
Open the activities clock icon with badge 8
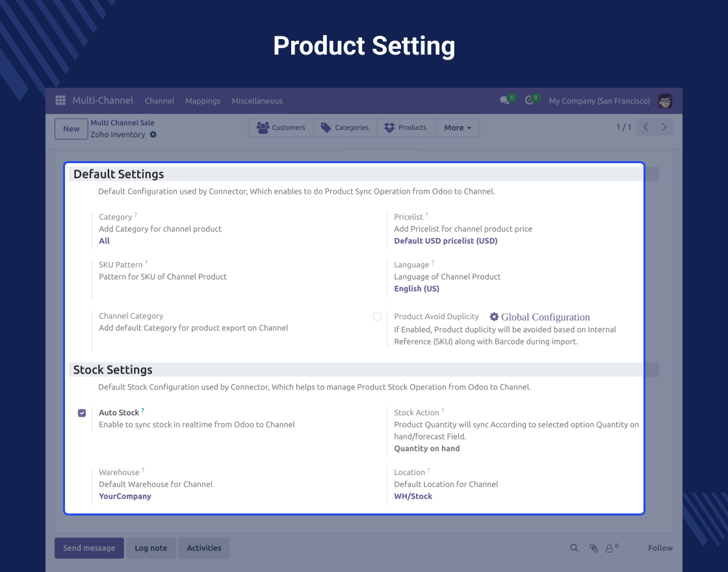529,100
